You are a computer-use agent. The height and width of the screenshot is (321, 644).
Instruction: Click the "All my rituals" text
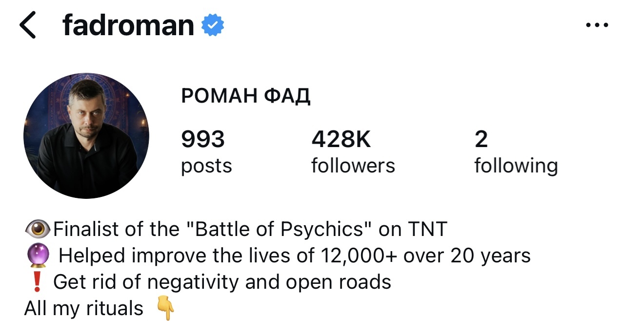(84, 309)
